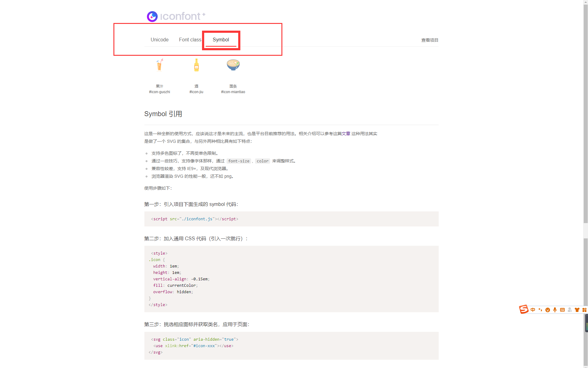Switch to the Font class tab

pyautogui.click(x=190, y=40)
